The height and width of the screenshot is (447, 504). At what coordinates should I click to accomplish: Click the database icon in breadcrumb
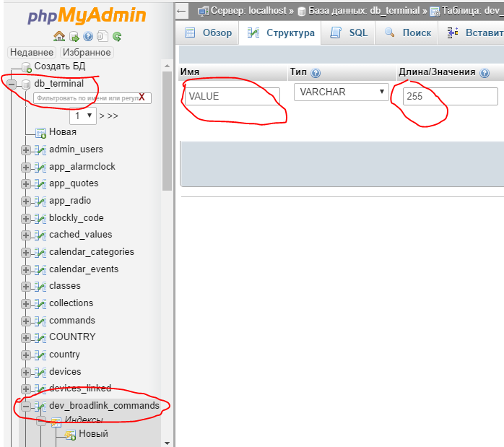tap(302, 12)
